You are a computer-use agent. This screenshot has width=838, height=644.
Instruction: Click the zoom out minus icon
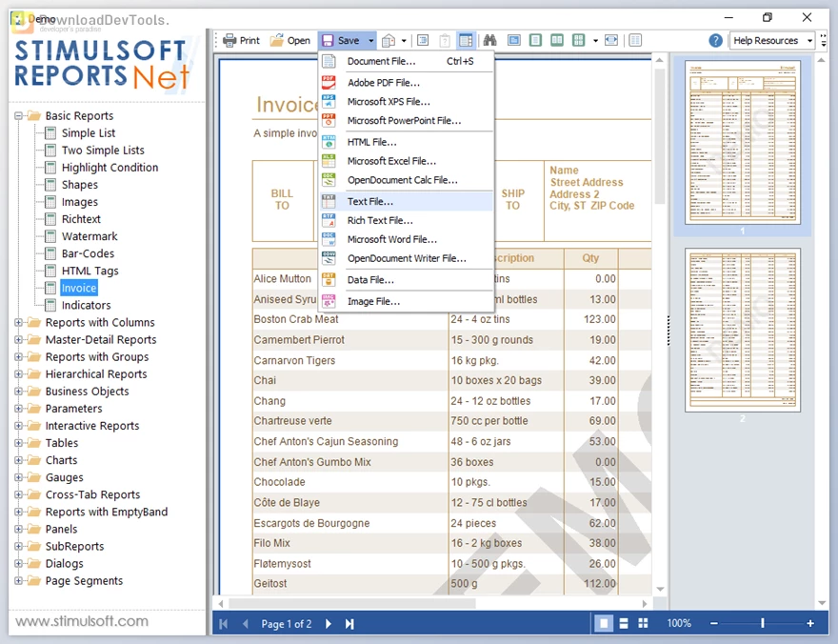pyautogui.click(x=713, y=623)
